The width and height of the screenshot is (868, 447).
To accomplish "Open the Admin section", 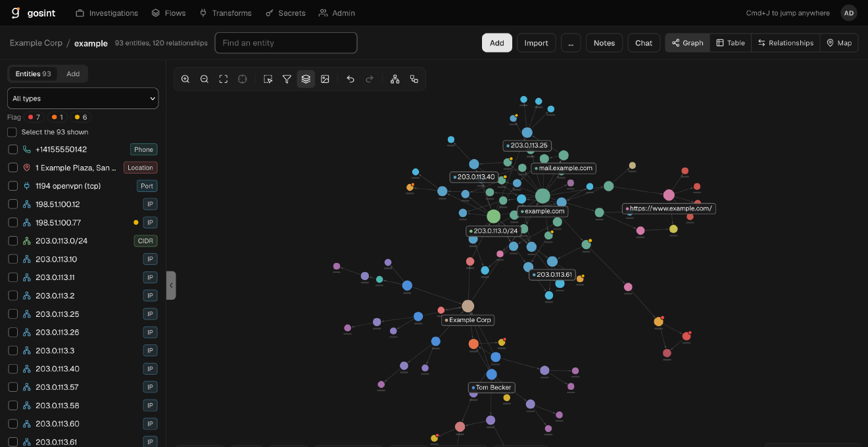I will [x=337, y=12].
